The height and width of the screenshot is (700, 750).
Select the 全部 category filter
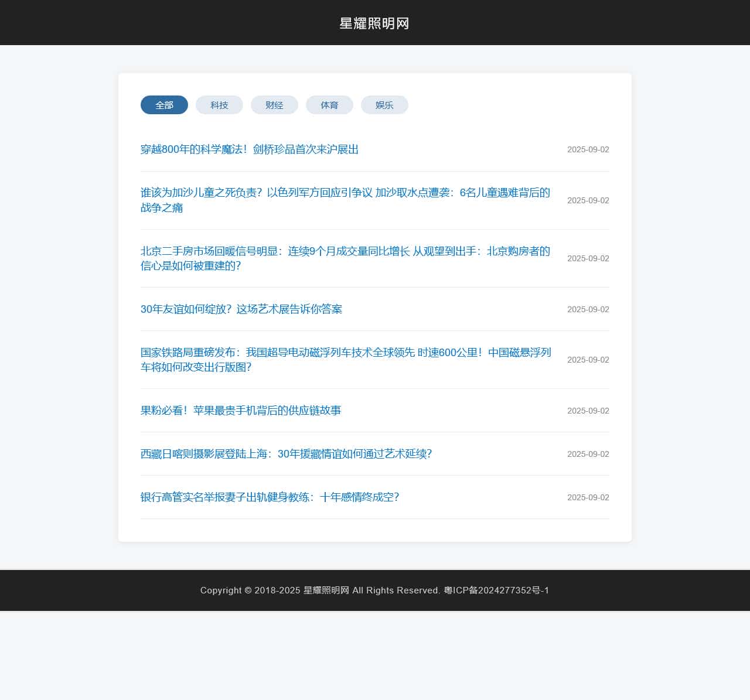(164, 105)
